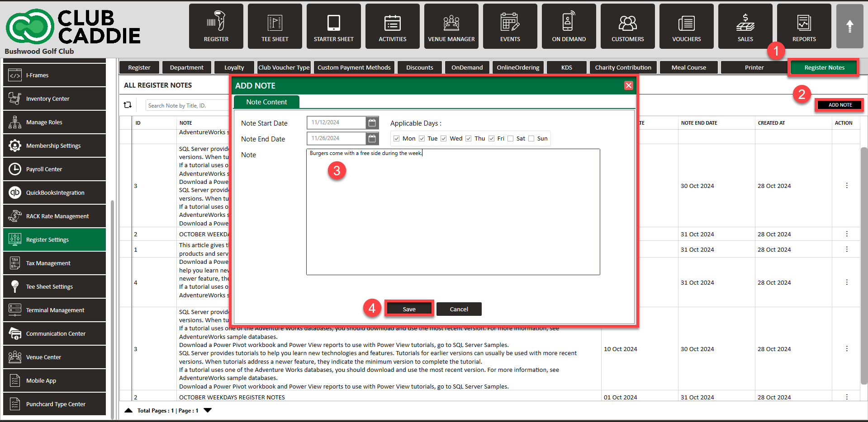Click the Tee Sheet Settings golf ball icon

[x=15, y=286]
